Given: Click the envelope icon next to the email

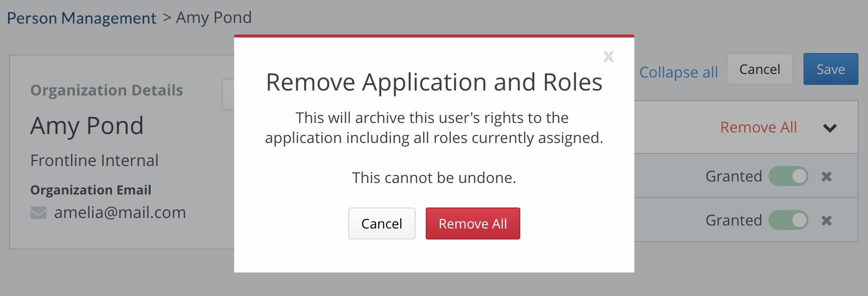Looking at the screenshot, I should click(39, 213).
